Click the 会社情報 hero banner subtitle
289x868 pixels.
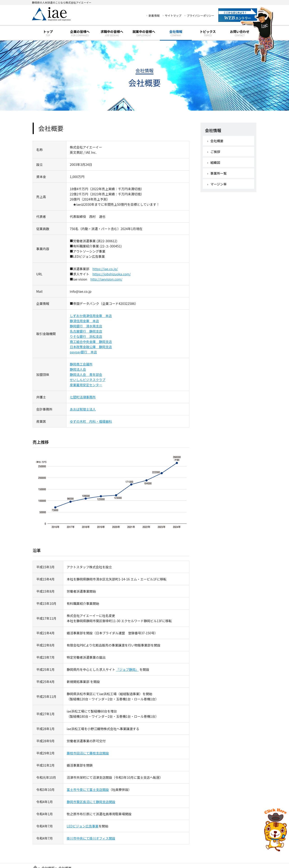click(144, 71)
